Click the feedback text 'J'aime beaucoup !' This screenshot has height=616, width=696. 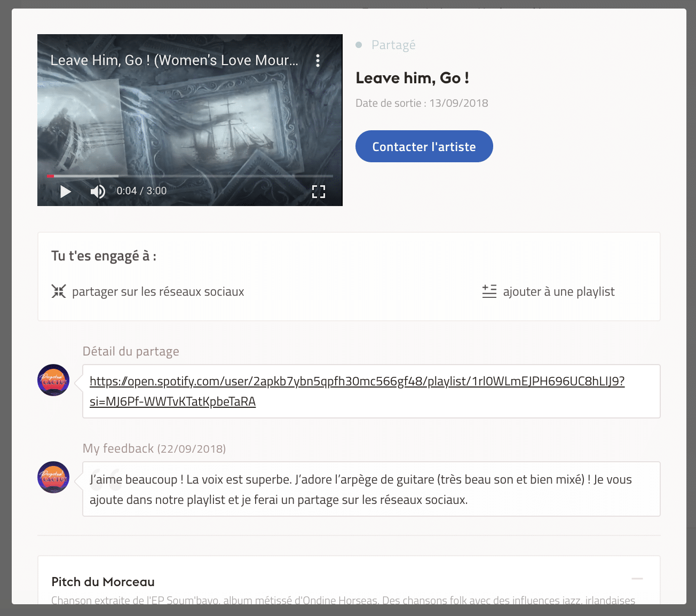(137, 479)
